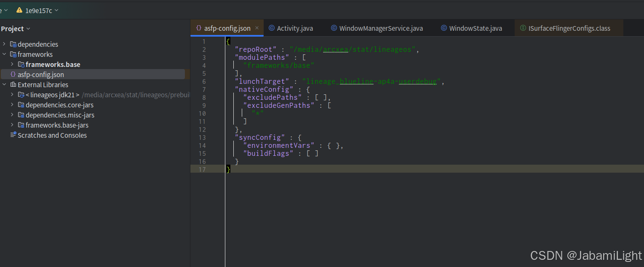Click the JSON file icon on asfp-config.json tab

(198, 28)
